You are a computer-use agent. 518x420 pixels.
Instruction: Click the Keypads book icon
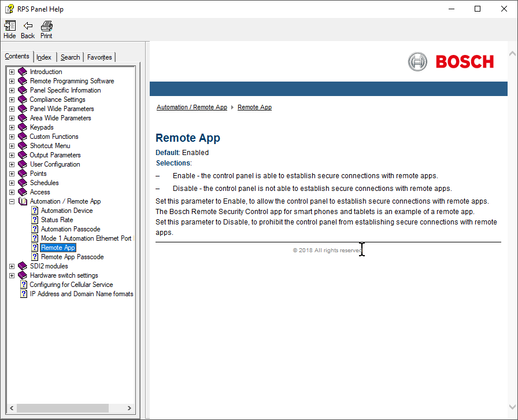(x=23, y=127)
